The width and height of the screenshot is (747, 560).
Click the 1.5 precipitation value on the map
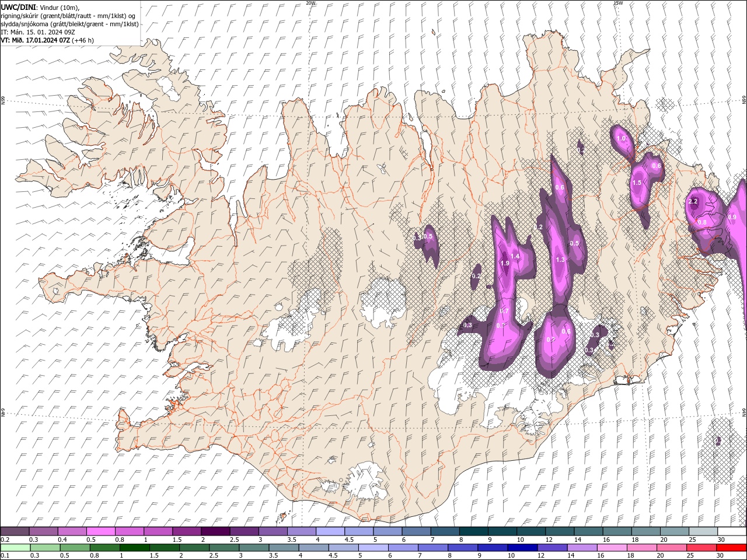pos(637,183)
